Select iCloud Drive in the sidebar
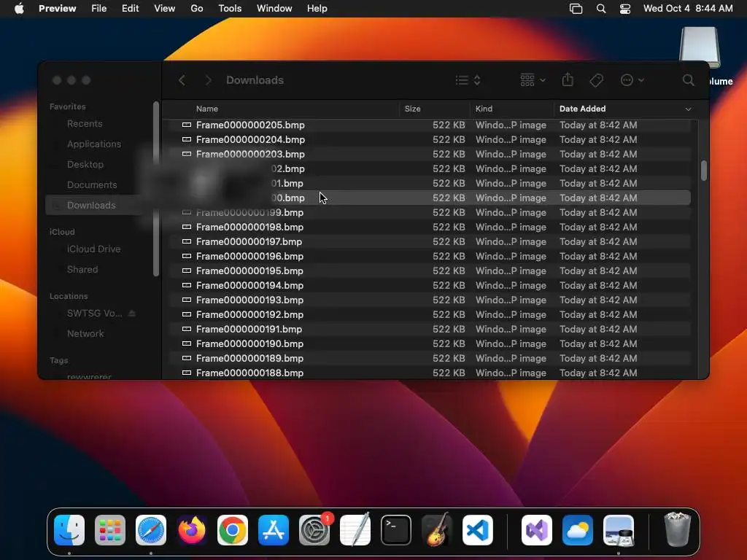 coord(93,249)
